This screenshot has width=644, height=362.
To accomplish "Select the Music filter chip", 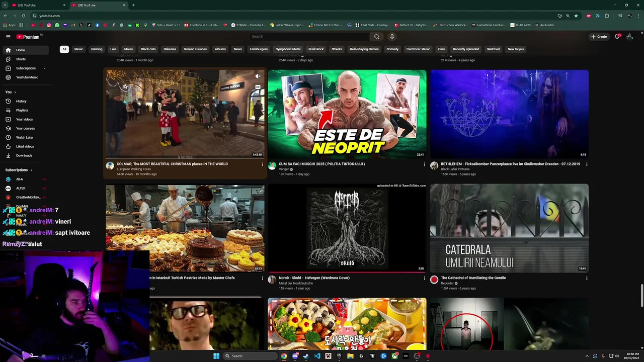I will click(78, 49).
